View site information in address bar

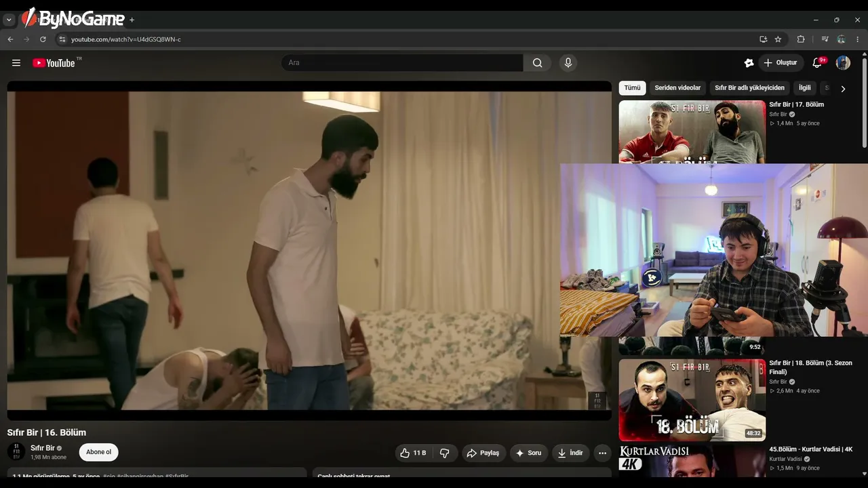62,39
